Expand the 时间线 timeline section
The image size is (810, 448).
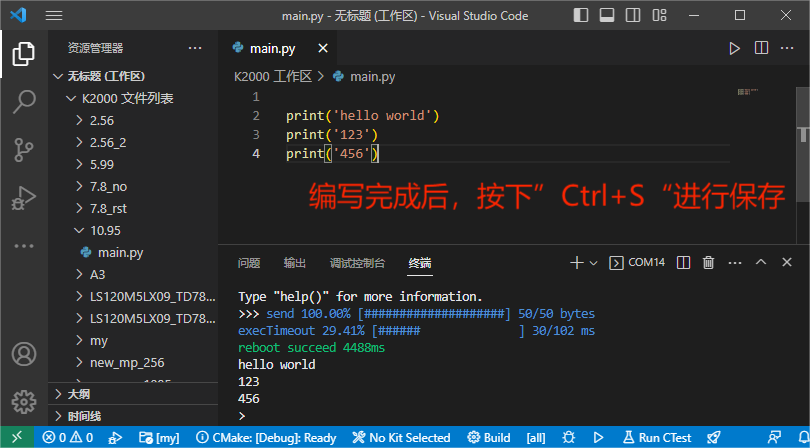click(x=133, y=416)
